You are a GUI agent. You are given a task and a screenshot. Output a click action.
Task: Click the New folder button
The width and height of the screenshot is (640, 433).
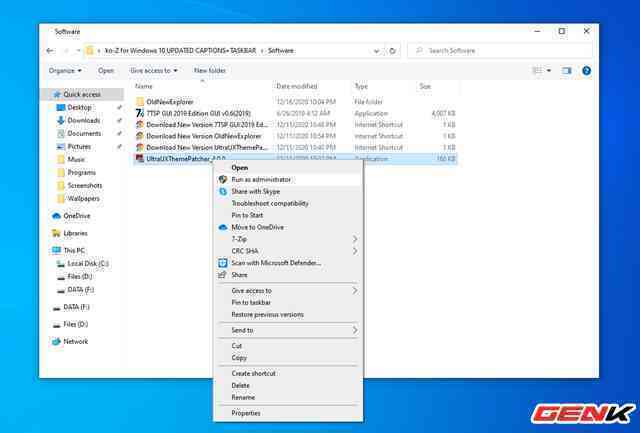(209, 71)
